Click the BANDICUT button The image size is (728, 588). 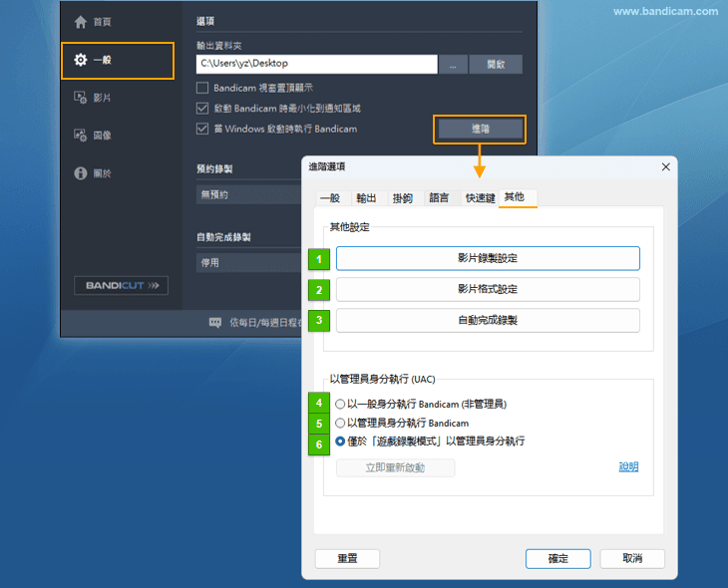122,285
